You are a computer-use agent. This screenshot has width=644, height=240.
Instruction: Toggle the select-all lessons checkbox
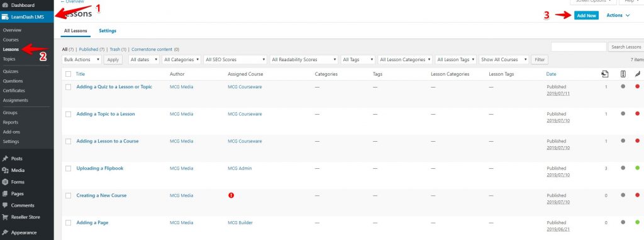(68, 74)
